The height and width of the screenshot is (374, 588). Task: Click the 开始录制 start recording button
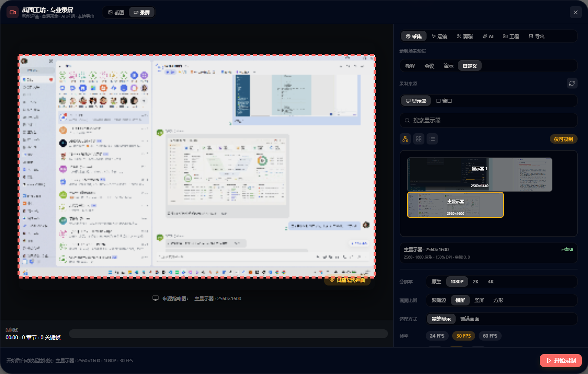pos(561,361)
